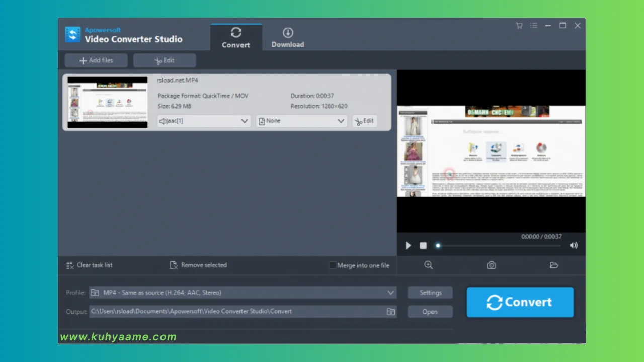Click the Settings button
This screenshot has height=362, width=644.
point(430,293)
